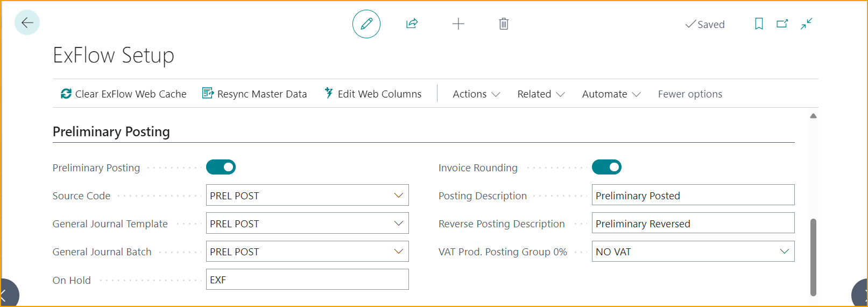Toggle the Preliminary Posting switch

pos(221,167)
